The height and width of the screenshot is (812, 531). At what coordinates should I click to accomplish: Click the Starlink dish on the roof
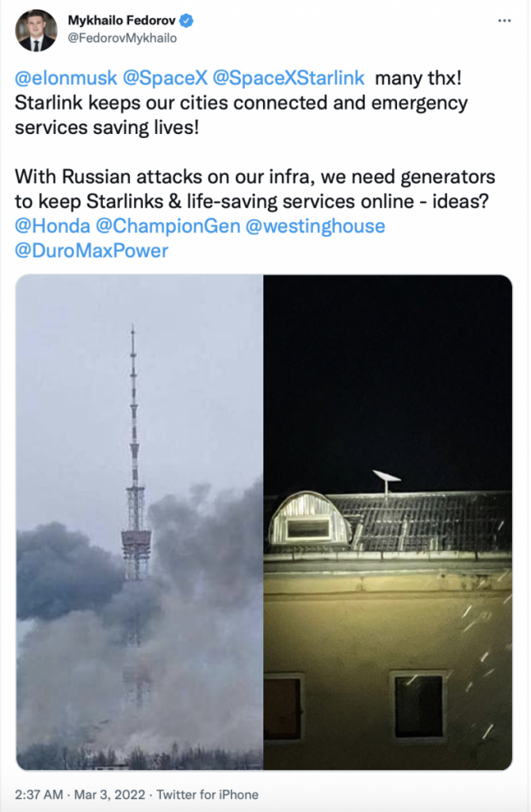tap(386, 477)
